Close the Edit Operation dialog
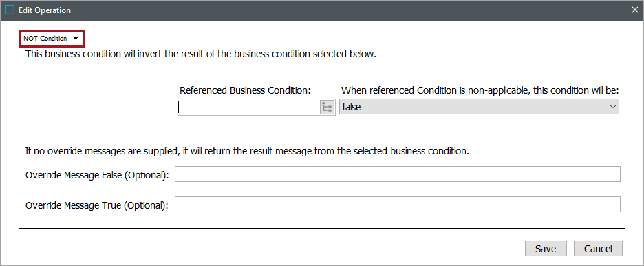 (635, 10)
